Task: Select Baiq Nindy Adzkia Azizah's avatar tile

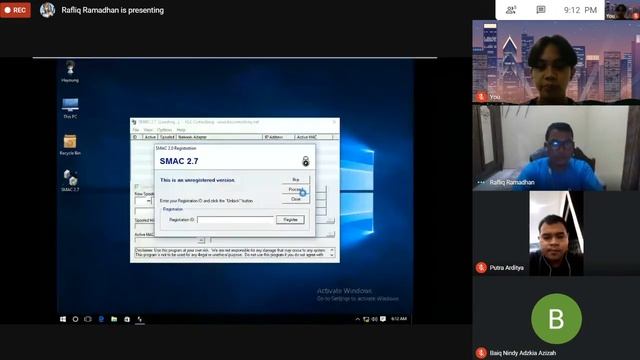Action: (x=556, y=318)
